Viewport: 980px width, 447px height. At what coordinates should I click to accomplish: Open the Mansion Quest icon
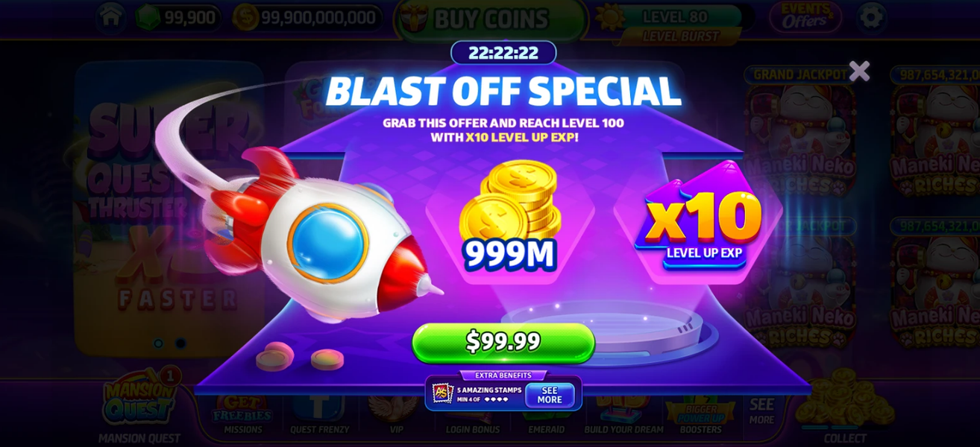pos(141,402)
